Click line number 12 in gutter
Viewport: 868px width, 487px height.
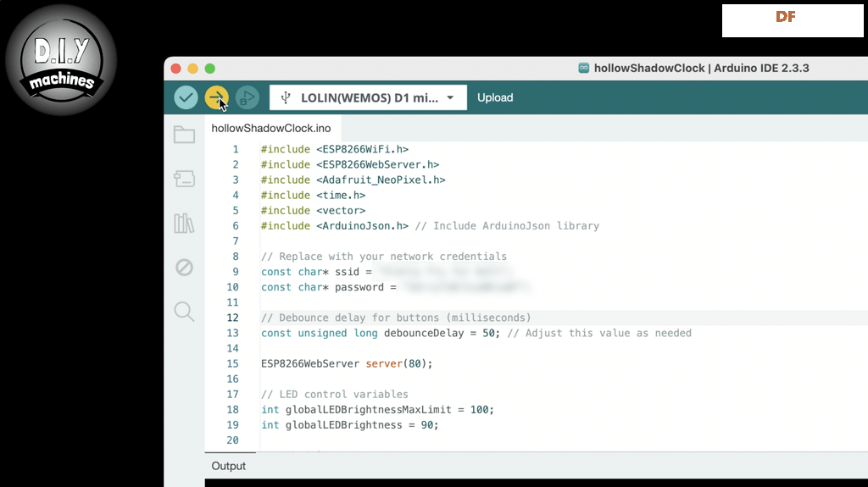[x=232, y=318]
